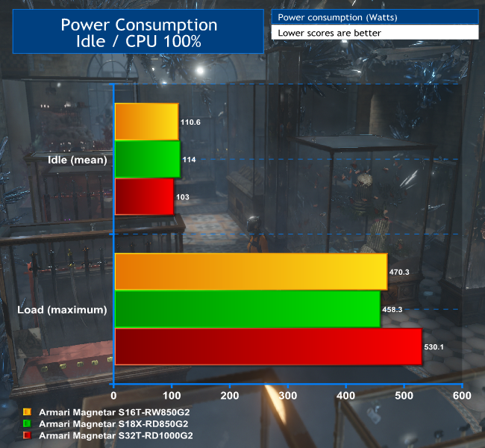485x448 pixels.
Task: Click the value label '110.6'
Action: 190,122
